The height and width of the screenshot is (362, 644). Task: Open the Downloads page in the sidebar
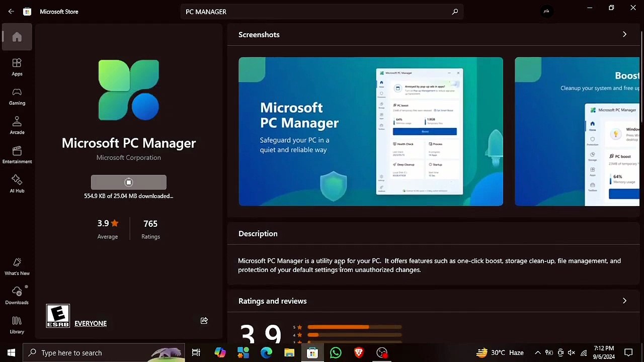[x=17, y=296]
